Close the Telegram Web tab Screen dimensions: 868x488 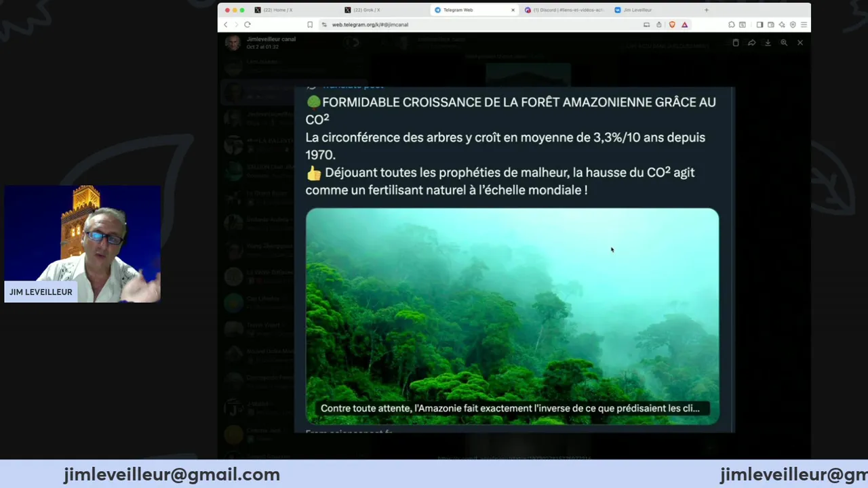(x=513, y=10)
